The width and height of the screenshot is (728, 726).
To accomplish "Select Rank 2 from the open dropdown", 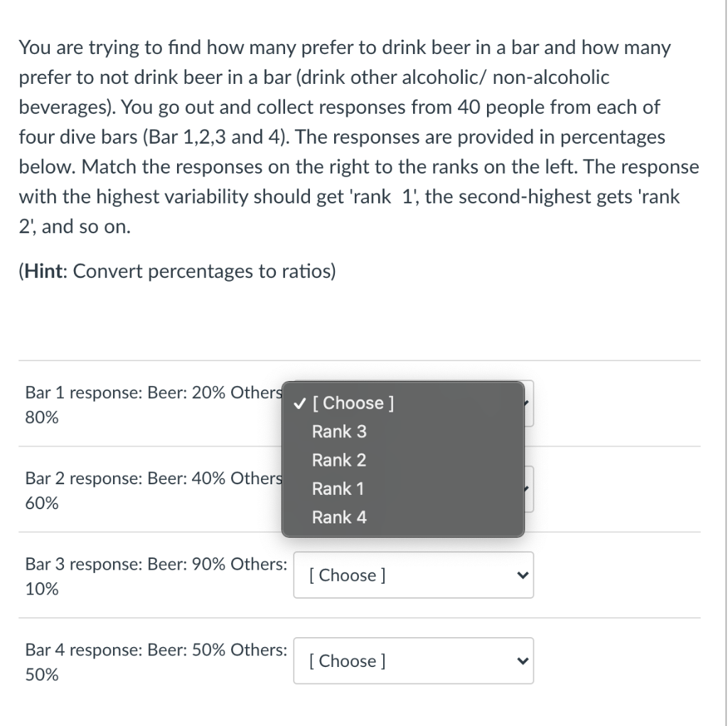I will 338,460.
